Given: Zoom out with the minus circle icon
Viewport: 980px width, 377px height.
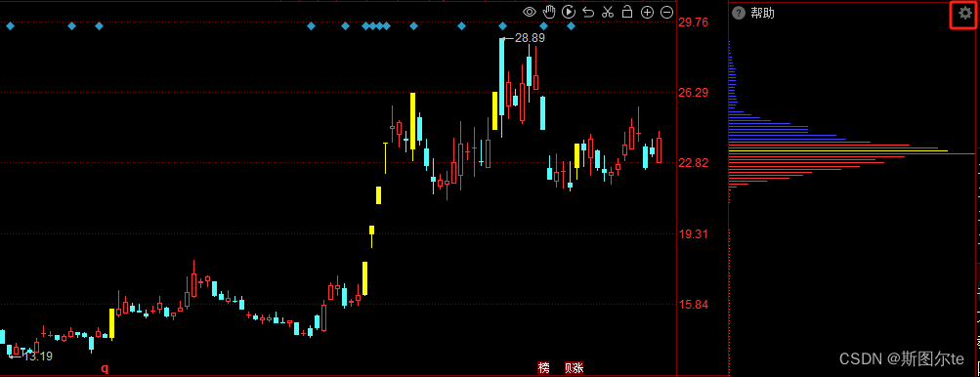Looking at the screenshot, I should [x=667, y=12].
